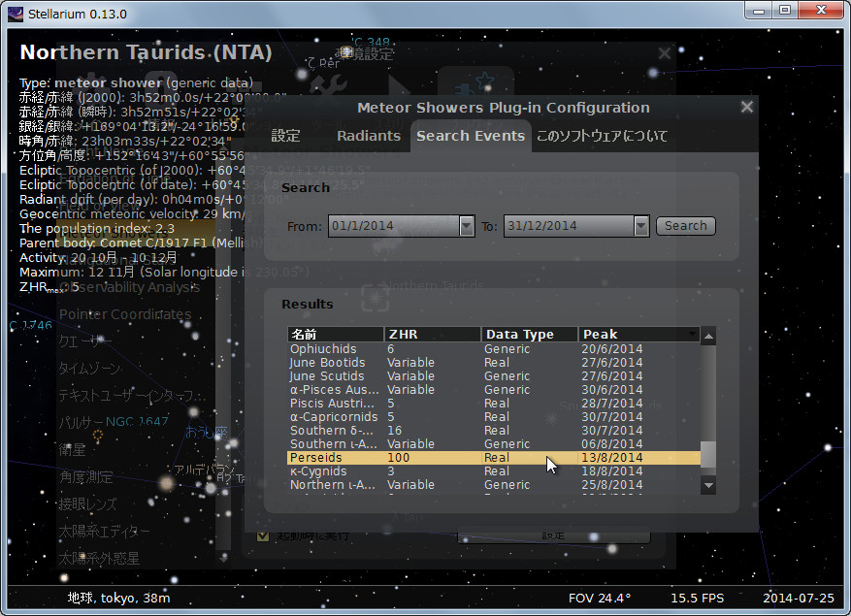The height and width of the screenshot is (616, 851).
Task: Select Pointer Coordinates in the plugin list
Action: tap(125, 314)
